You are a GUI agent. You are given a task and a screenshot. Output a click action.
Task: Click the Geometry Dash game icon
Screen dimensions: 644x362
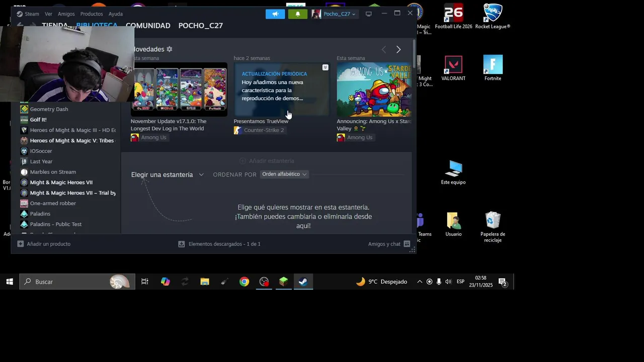click(24, 109)
